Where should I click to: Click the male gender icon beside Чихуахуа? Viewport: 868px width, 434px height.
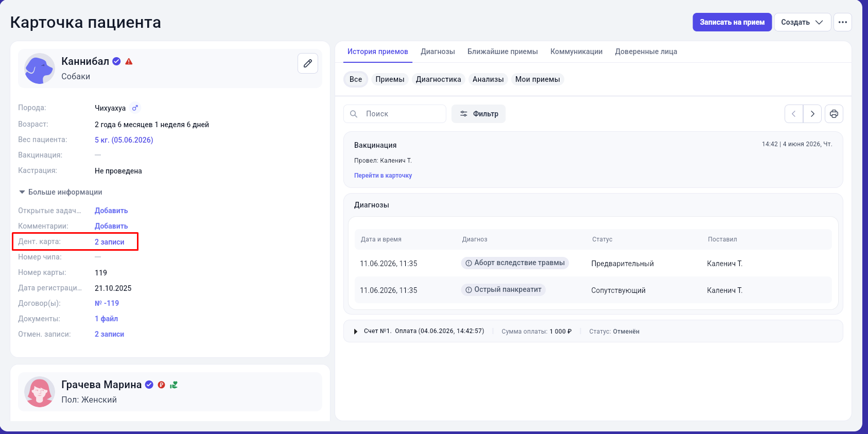coord(135,108)
